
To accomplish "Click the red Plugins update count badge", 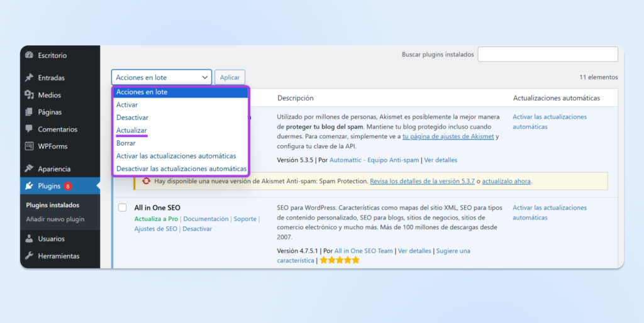I will (68, 186).
